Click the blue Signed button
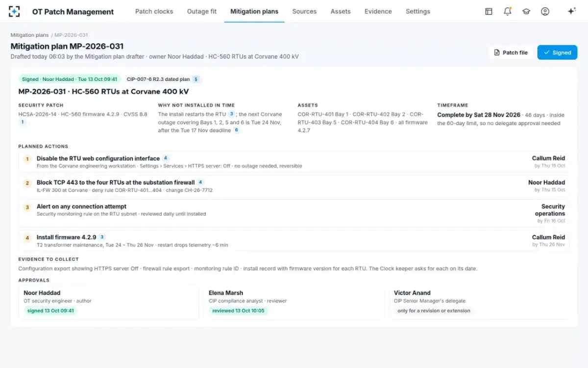 click(557, 53)
